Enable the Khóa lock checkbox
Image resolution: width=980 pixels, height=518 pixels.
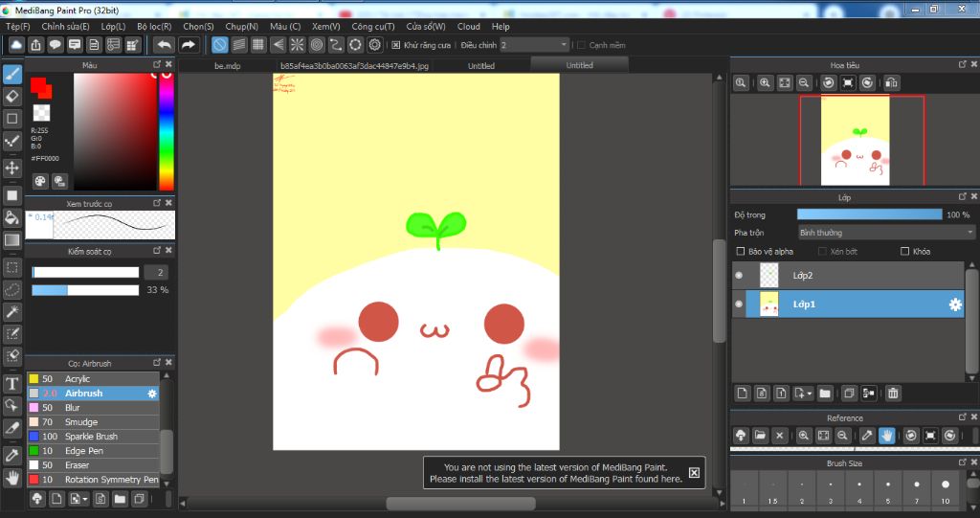pos(904,252)
